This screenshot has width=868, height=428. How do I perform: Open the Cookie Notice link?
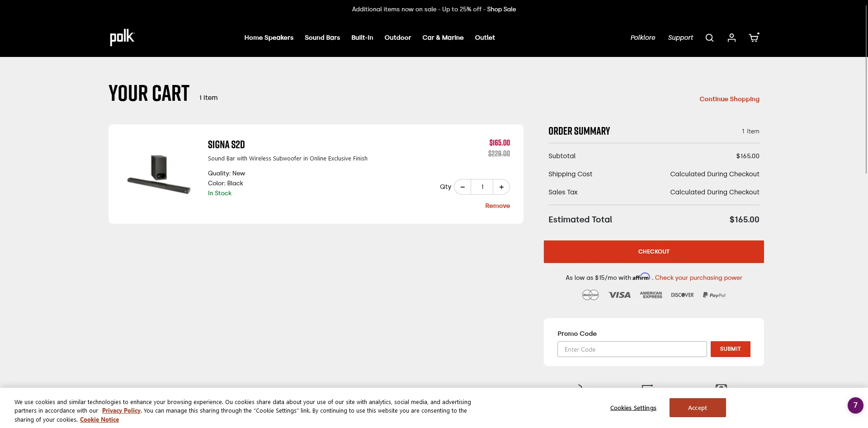pos(99,420)
